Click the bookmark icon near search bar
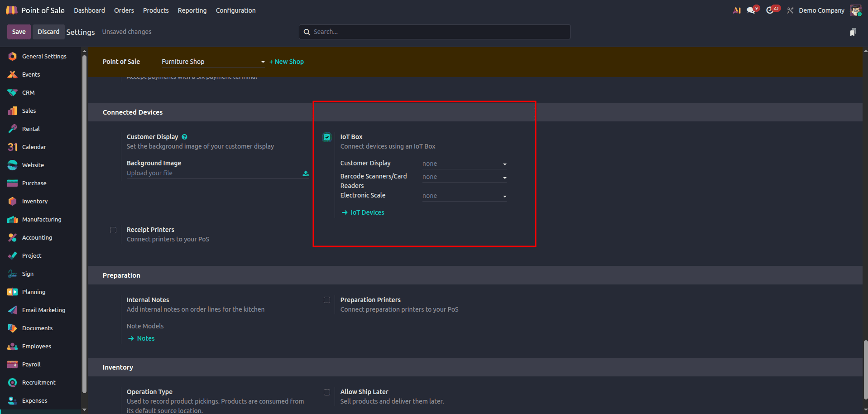The height and width of the screenshot is (414, 868). click(853, 32)
